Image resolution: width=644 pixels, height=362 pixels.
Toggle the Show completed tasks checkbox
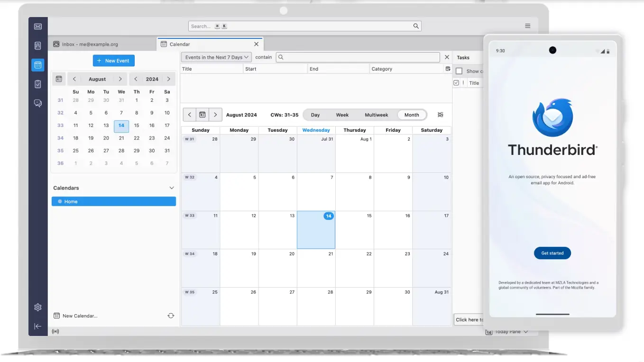(x=459, y=71)
